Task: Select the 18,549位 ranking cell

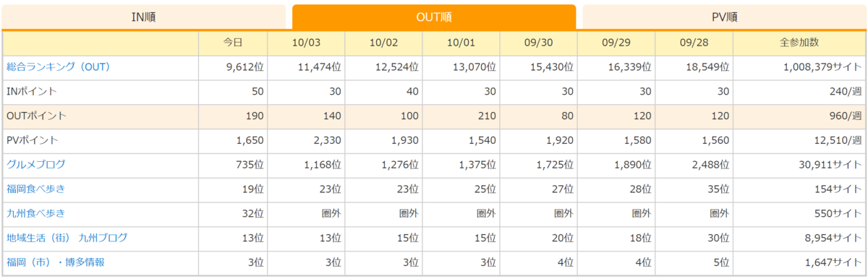Action: pos(694,67)
